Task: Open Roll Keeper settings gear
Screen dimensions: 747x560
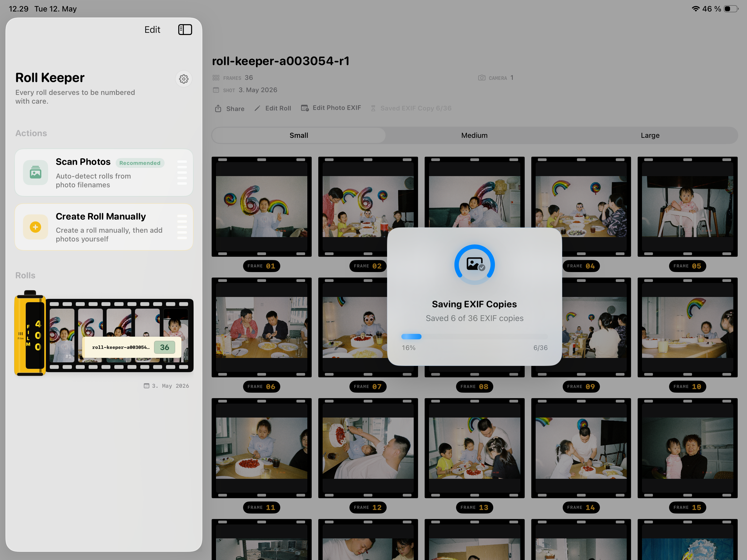Action: 184,79
